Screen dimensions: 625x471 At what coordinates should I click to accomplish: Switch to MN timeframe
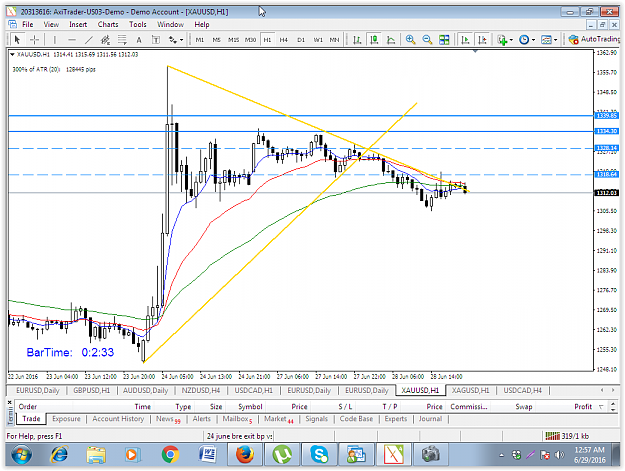334,39
